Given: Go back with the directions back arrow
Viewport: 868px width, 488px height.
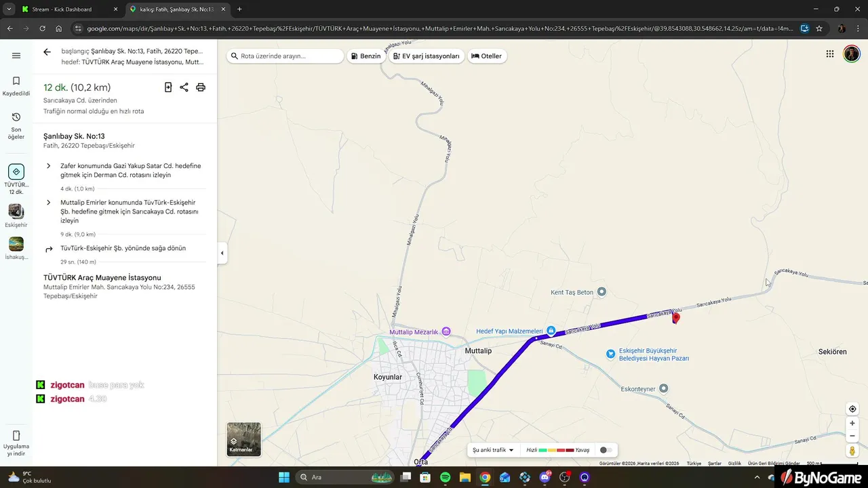Looking at the screenshot, I should point(47,52).
